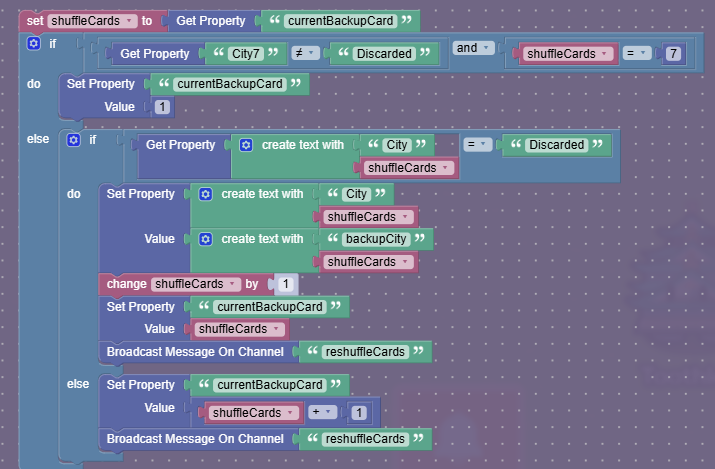The width and height of the screenshot is (715, 469).
Task: Edit the City7 text field
Action: tap(245, 53)
